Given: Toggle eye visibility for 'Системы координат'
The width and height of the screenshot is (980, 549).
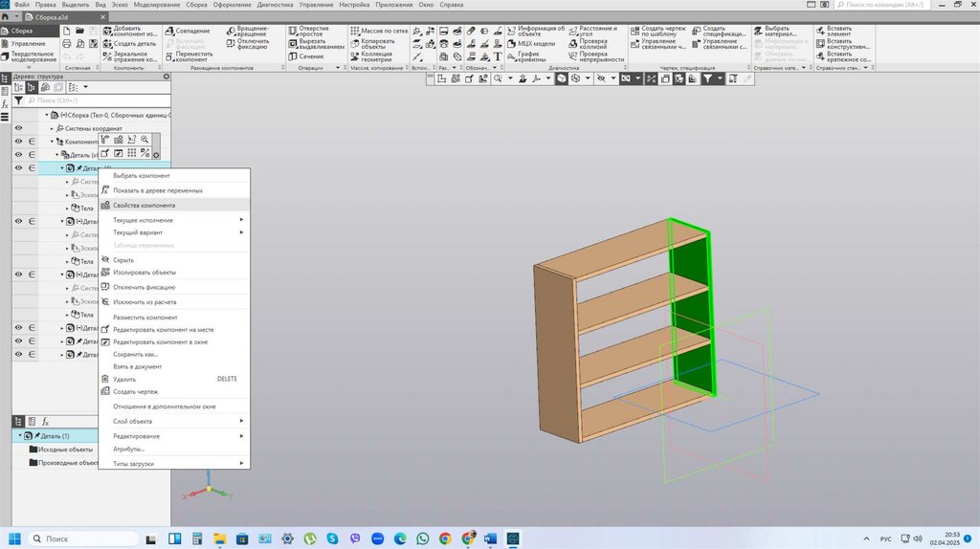Looking at the screenshot, I should pyautogui.click(x=18, y=127).
